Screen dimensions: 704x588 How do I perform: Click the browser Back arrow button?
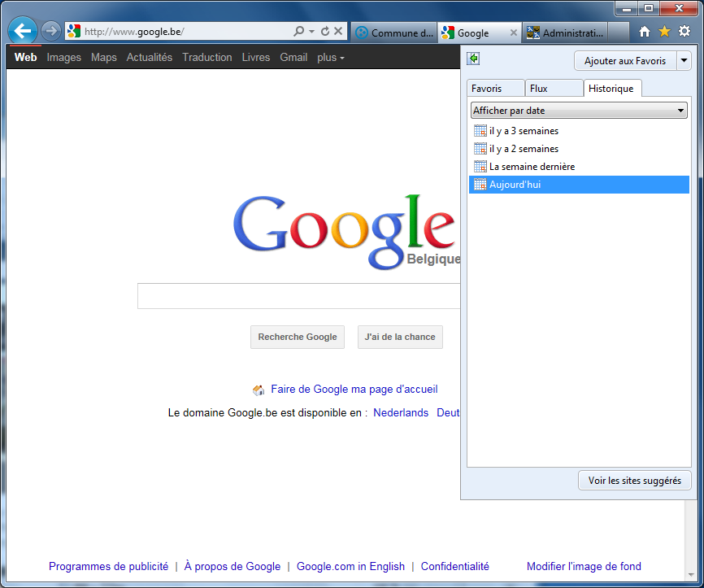pyautogui.click(x=23, y=32)
